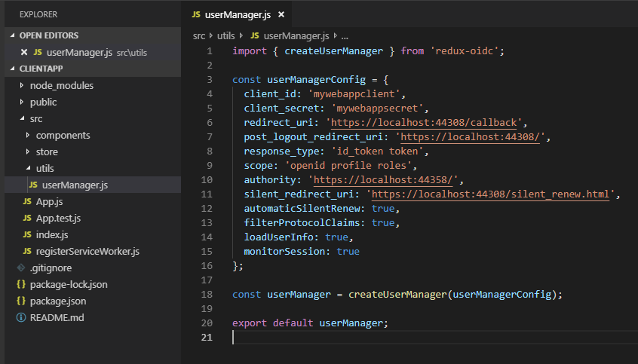Click the JS icon beside index.js
Image resolution: width=638 pixels, height=364 pixels.
pos(27,234)
